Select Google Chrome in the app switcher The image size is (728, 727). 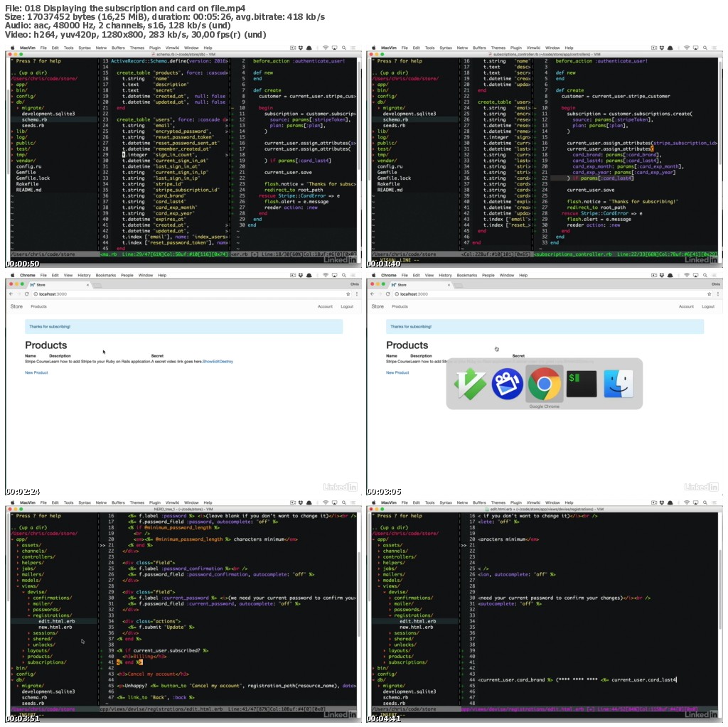544,384
